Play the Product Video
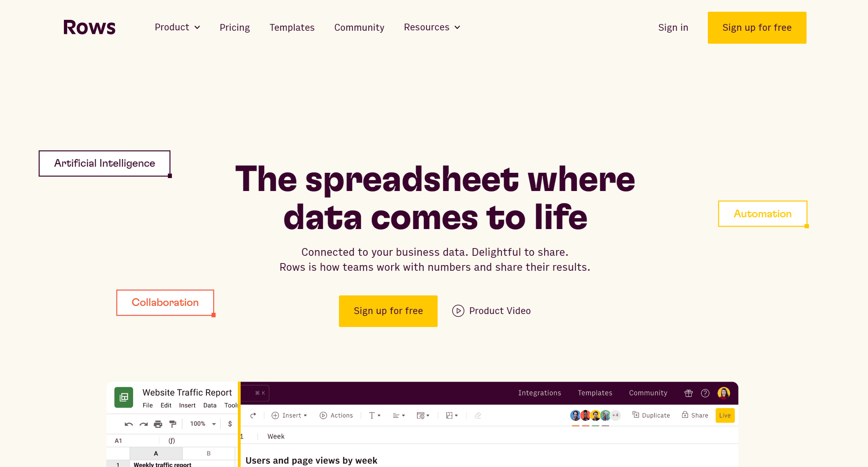The width and height of the screenshot is (868, 467). point(491,311)
